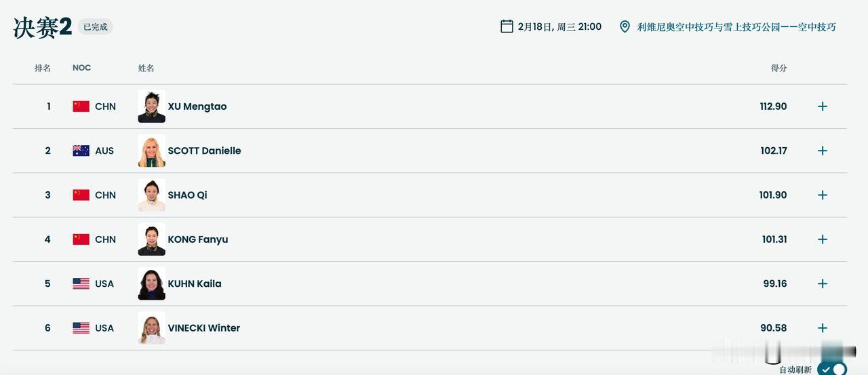
Task: Click the Australia flag icon
Action: pyautogui.click(x=81, y=151)
